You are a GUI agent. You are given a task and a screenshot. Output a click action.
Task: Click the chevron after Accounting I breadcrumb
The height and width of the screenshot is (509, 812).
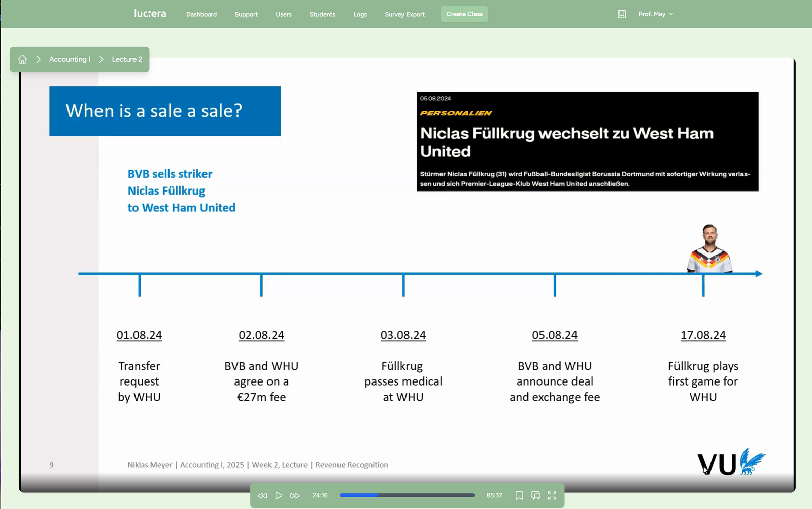(x=101, y=59)
